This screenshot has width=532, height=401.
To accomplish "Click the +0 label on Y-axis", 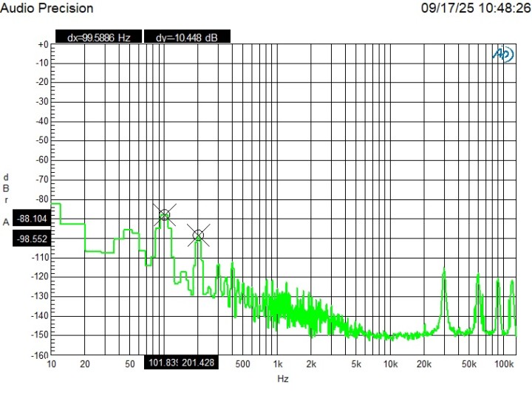I will tap(42, 45).
